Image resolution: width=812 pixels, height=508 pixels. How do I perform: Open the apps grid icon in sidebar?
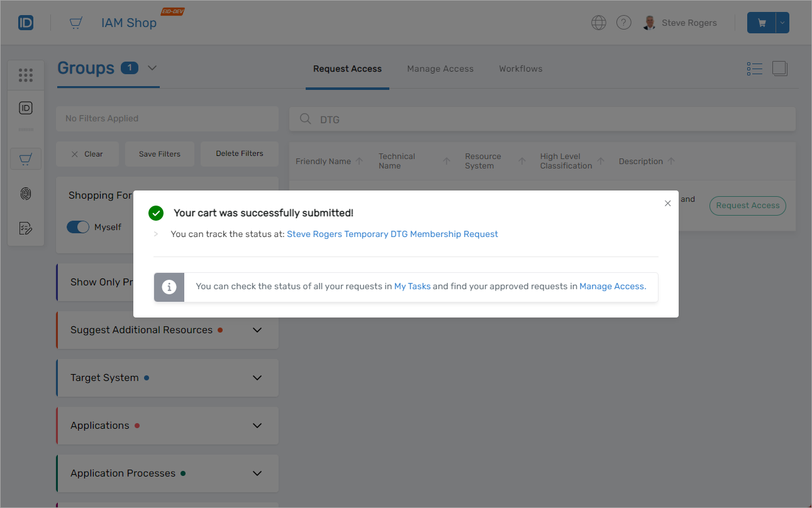point(25,75)
